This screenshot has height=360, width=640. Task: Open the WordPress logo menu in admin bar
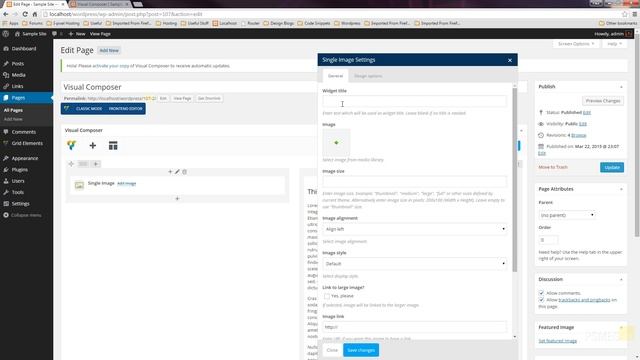pos(6,34)
